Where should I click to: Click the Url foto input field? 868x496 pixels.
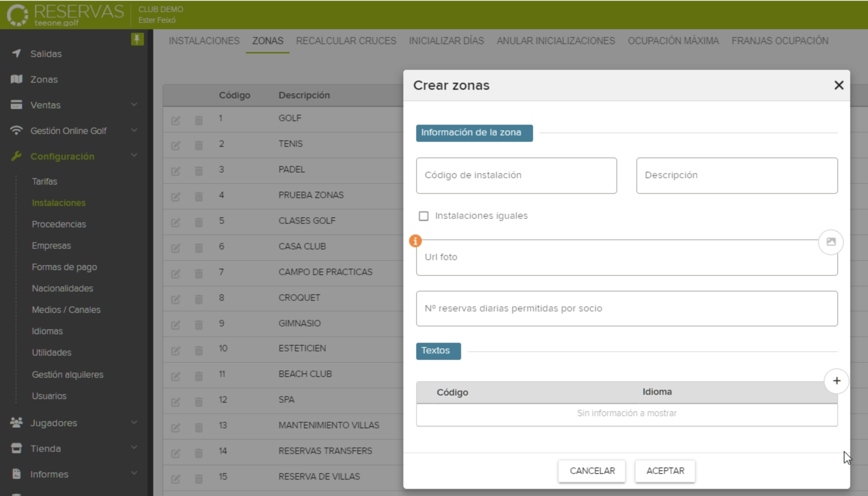(627, 257)
